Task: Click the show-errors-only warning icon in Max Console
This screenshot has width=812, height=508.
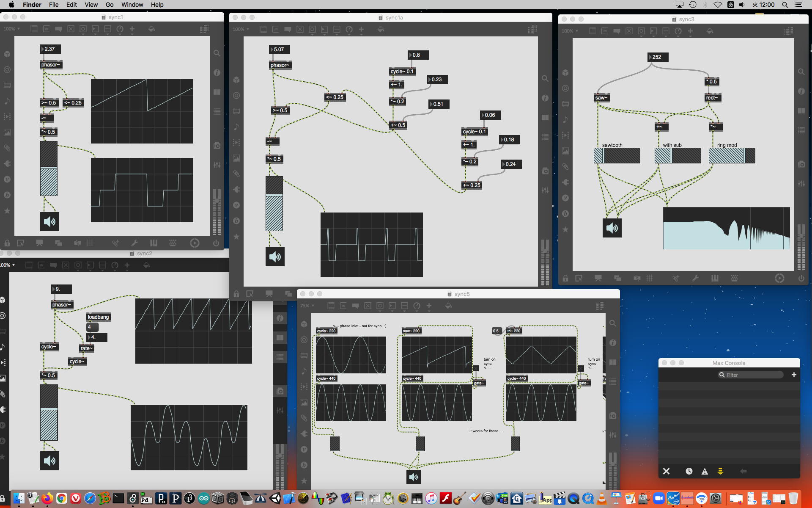Action: click(x=705, y=471)
